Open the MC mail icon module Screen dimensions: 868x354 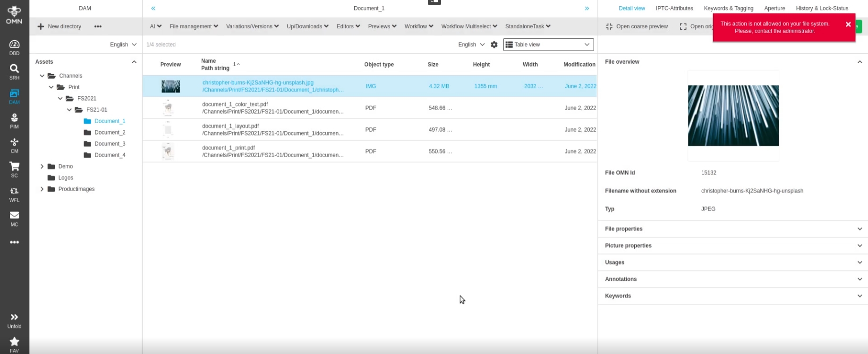[x=14, y=219]
